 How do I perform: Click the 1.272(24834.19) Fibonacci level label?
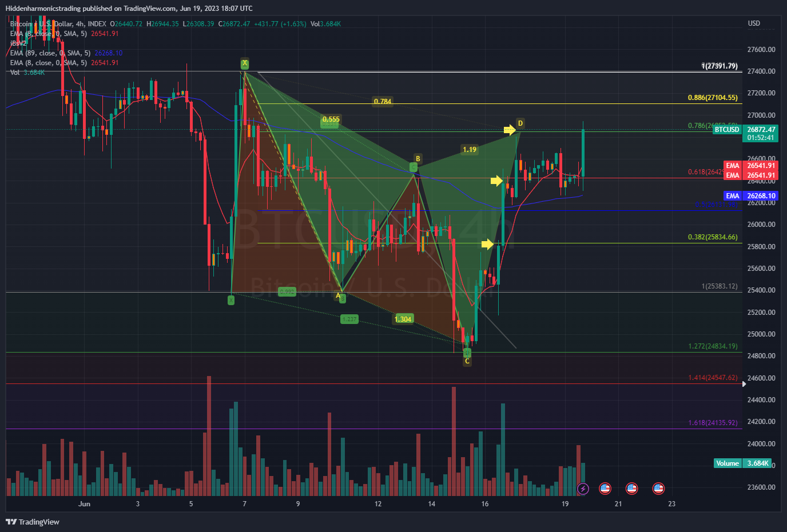click(713, 346)
